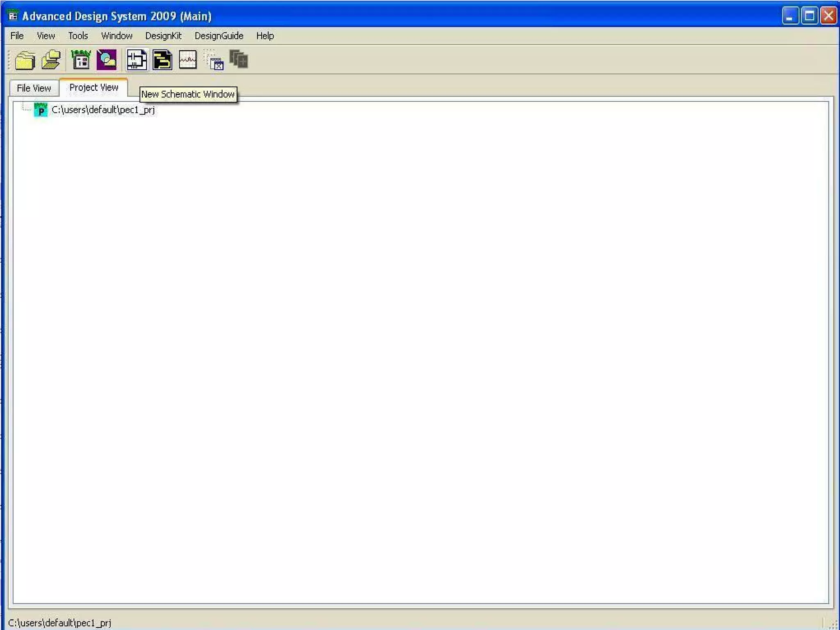Click the View Current Working Directory icon
This screenshot has height=630, width=840.
coord(51,60)
